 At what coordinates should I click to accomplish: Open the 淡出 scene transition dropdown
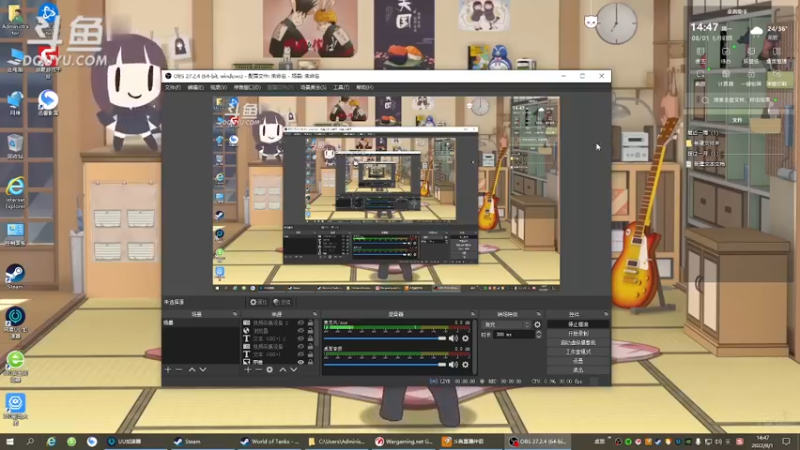click(x=507, y=324)
